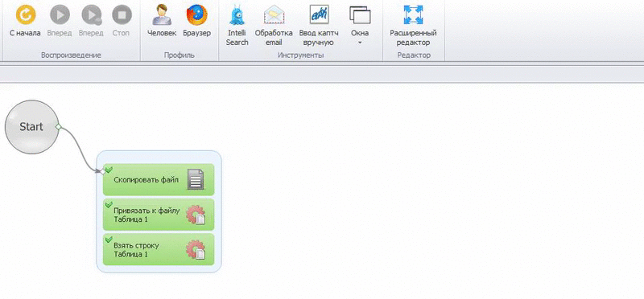Viewport: 644px width, 299px height.
Task: Click the second 'Вперед' step-forward button
Action: (x=91, y=15)
